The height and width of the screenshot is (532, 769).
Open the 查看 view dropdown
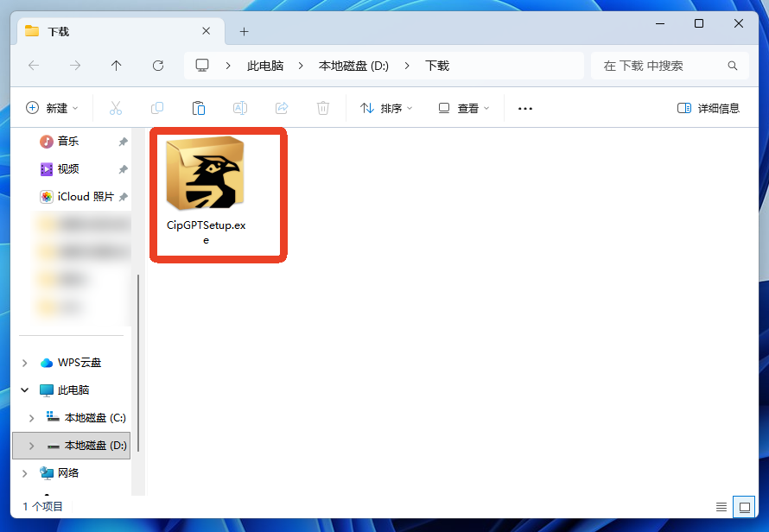pyautogui.click(x=464, y=108)
